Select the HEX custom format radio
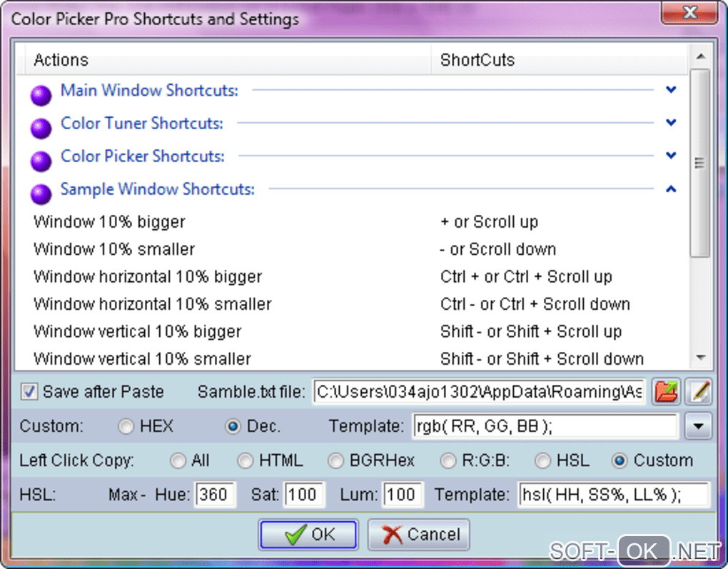The image size is (728, 569). click(126, 426)
